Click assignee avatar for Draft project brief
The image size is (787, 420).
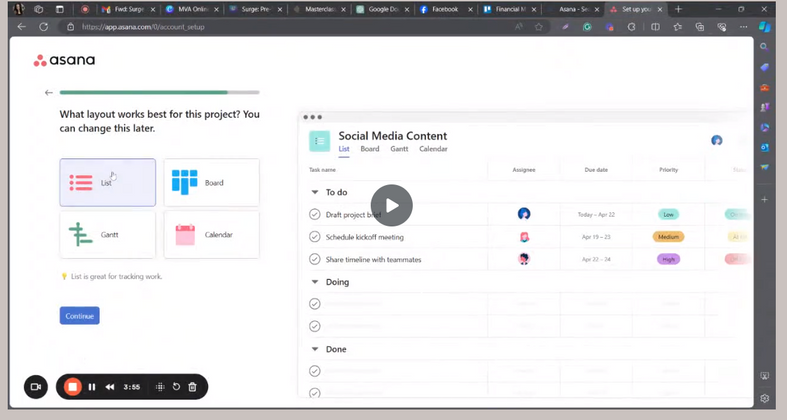(x=524, y=214)
